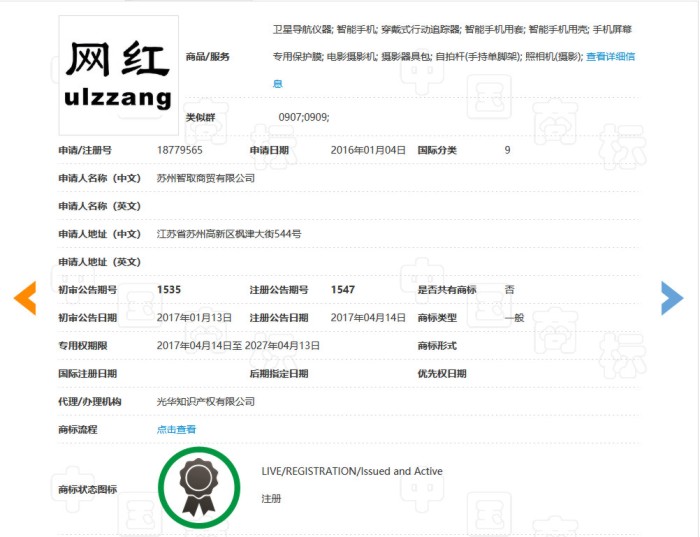The height and width of the screenshot is (537, 700).
Task: Click the orange previous arrow
Action: pyautogui.click(x=25, y=297)
